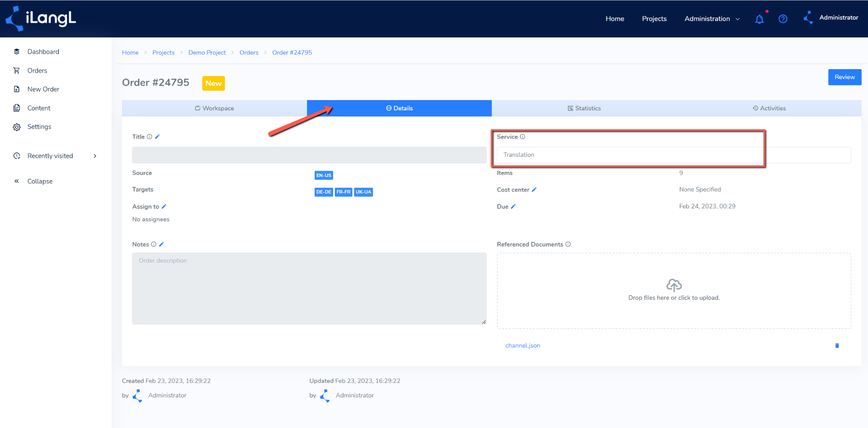Go to Projects breadcrumb link

164,52
